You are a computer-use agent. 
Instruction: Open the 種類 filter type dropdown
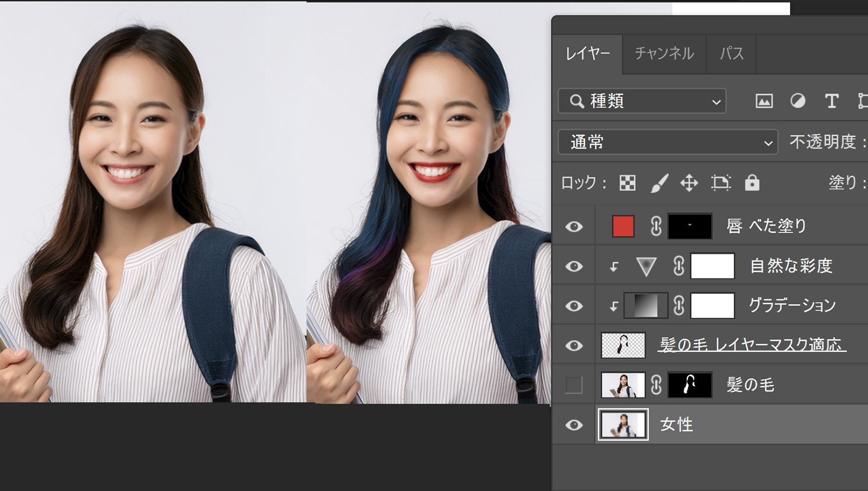(642, 101)
